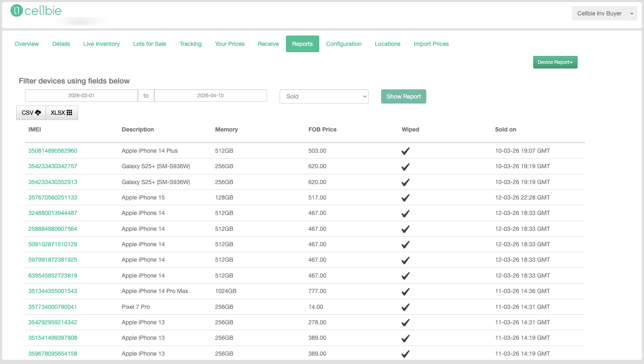Open IMEI 357734000790041 link
The height and width of the screenshot is (364, 644).
[53, 307]
